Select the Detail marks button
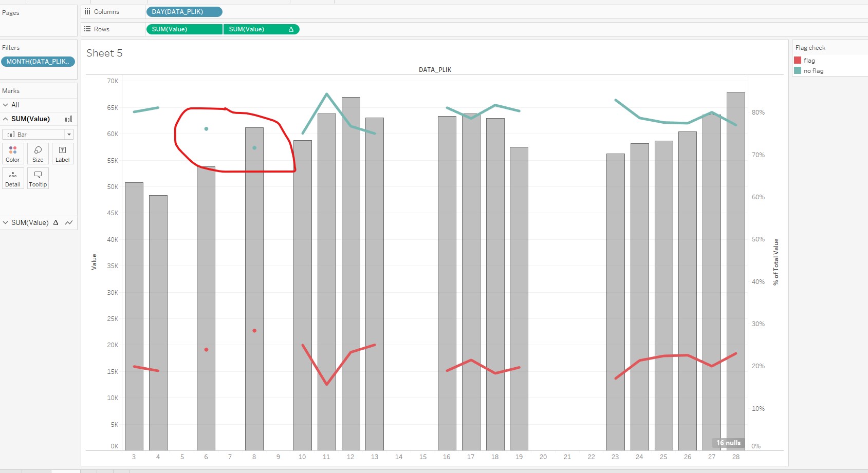Viewport: 868px width, 473px height. click(x=13, y=178)
